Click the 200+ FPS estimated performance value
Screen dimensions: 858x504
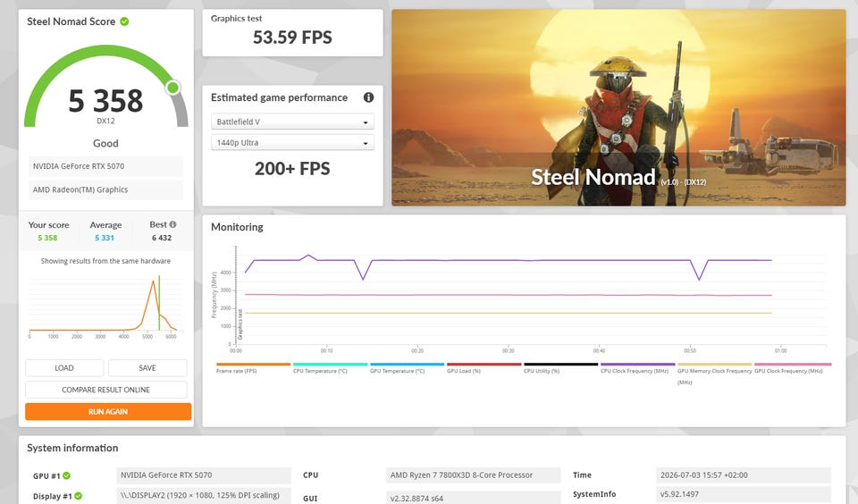tap(292, 169)
